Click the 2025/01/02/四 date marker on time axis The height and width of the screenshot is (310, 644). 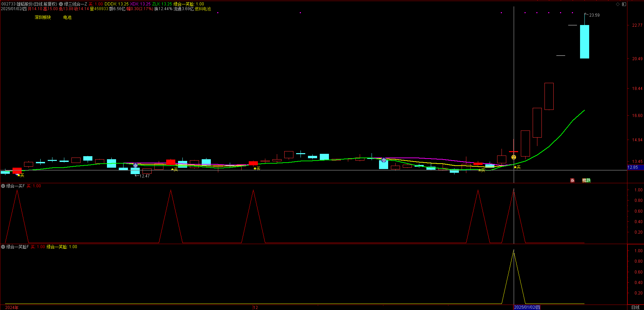pyautogui.click(x=527, y=307)
